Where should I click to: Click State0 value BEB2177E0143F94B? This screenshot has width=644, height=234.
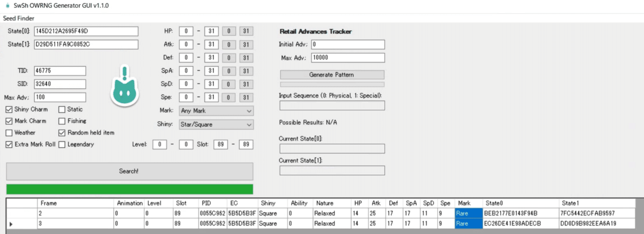point(521,213)
